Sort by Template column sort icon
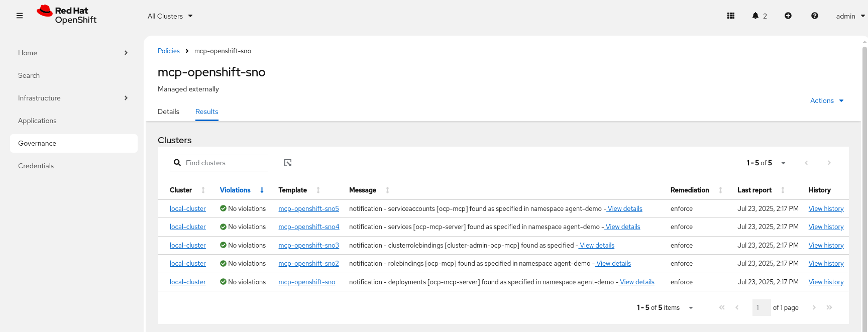 point(318,190)
